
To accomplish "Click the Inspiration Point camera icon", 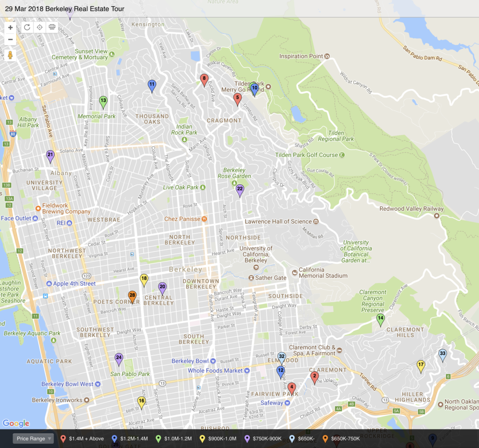I will 327,56.
